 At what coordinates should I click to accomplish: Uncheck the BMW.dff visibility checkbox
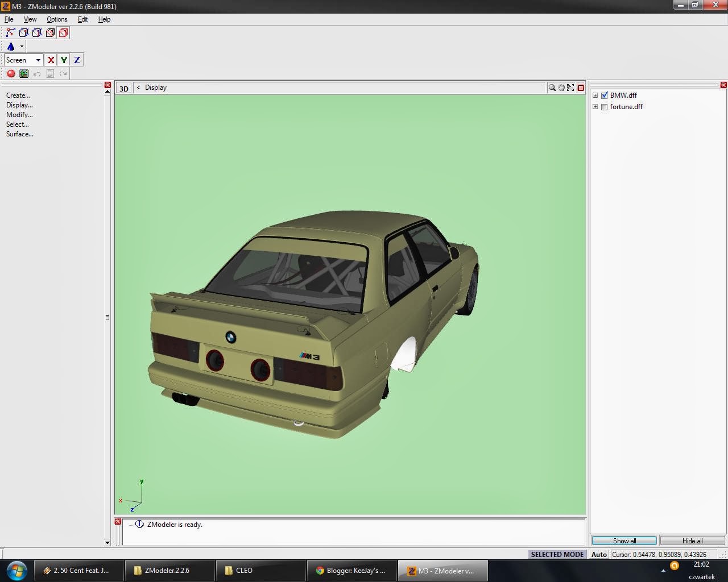(x=605, y=95)
